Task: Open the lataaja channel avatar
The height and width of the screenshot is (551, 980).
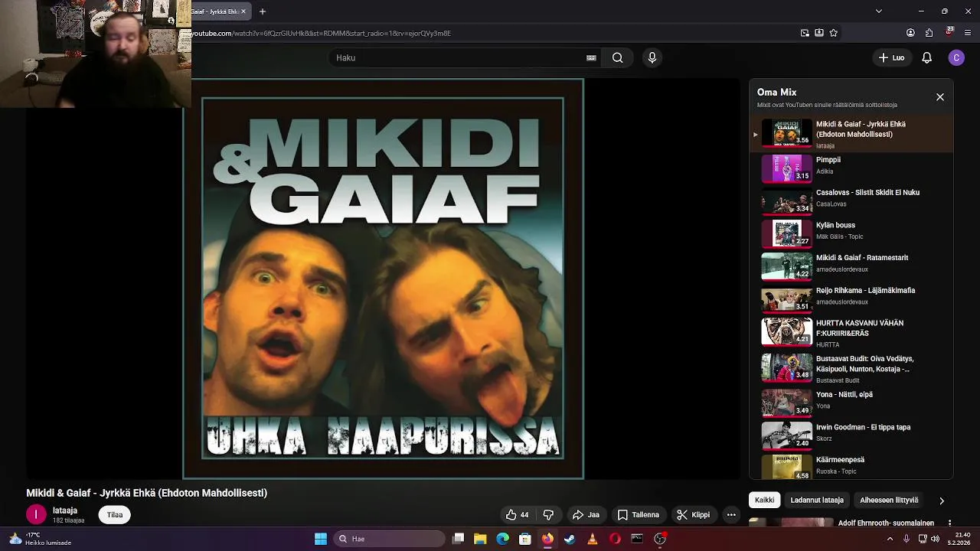Action: (x=36, y=515)
